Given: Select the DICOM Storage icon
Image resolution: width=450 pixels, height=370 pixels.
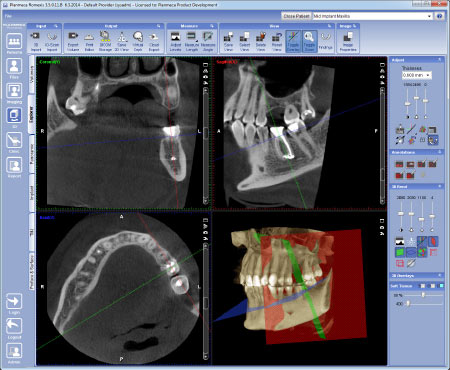Looking at the screenshot, I should pos(105,41).
